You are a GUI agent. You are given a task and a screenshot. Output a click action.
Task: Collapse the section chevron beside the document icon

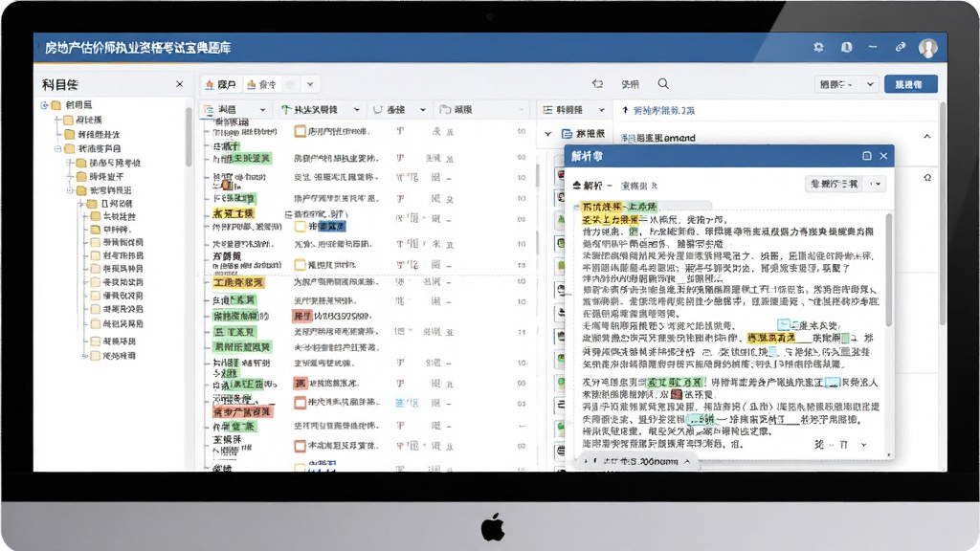[x=548, y=134]
